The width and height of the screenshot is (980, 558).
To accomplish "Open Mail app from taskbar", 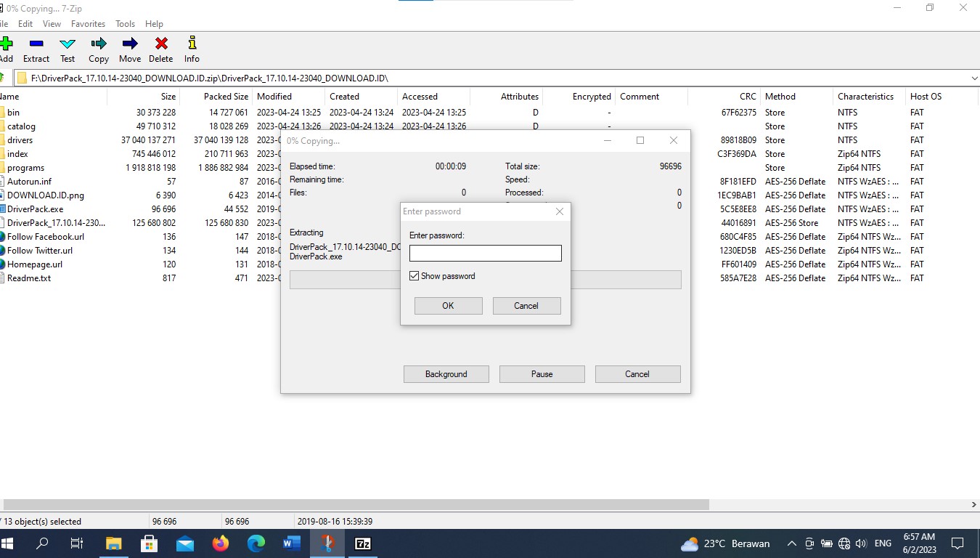I will click(x=185, y=543).
